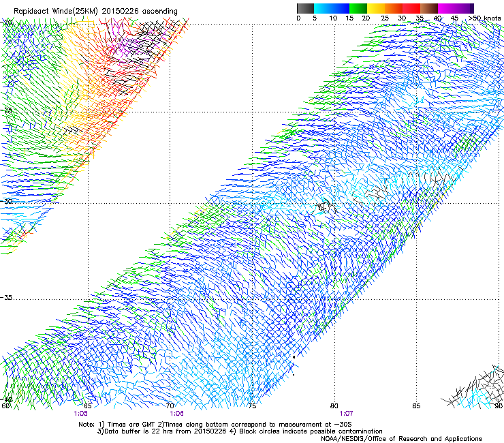This screenshot has width=504, height=443.
Task: Click the legend tick label 25
Action: coord(384,18)
